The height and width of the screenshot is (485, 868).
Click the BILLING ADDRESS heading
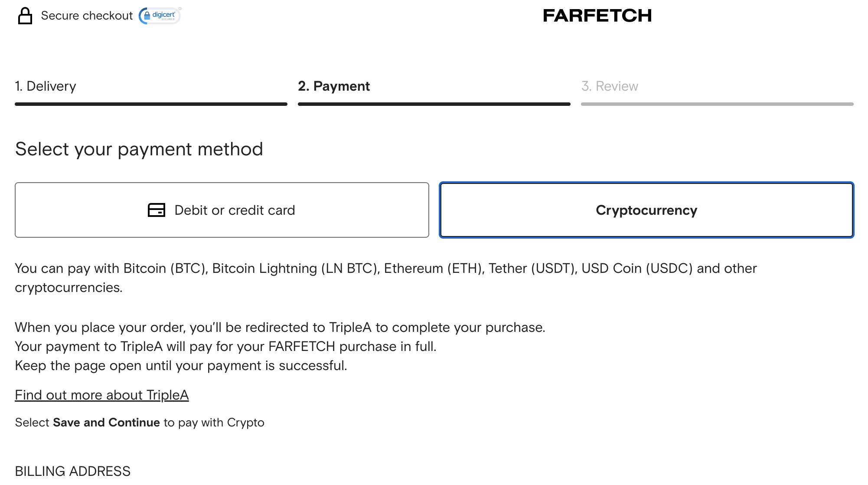point(72,471)
